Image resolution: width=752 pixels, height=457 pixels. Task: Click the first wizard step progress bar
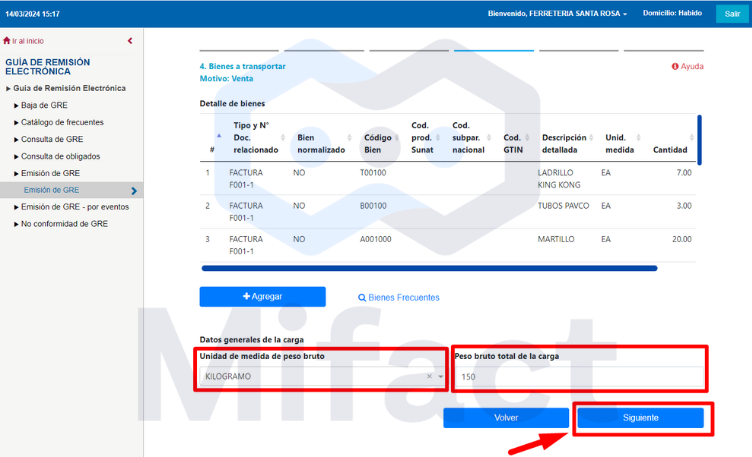239,50
